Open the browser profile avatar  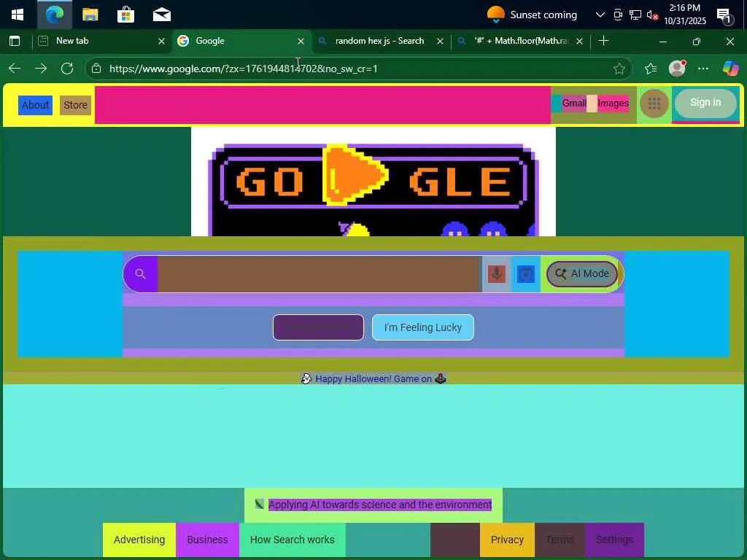click(677, 69)
